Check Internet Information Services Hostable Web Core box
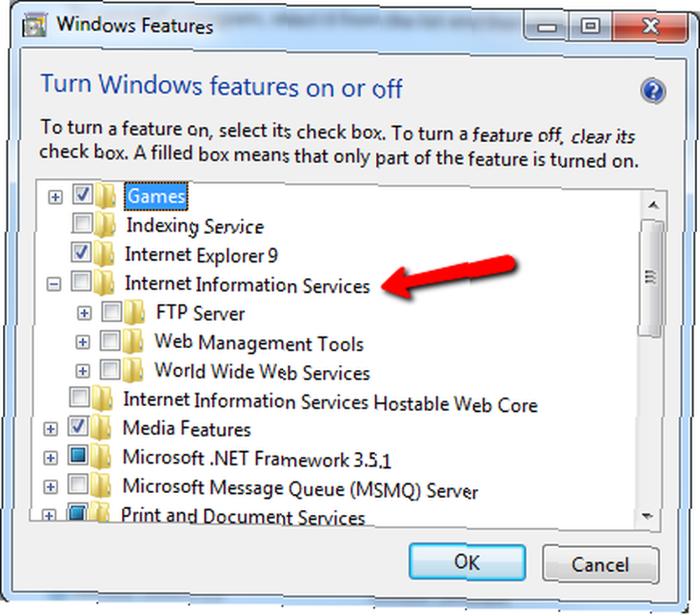Viewport: 700px width, 615px height. [x=80, y=396]
